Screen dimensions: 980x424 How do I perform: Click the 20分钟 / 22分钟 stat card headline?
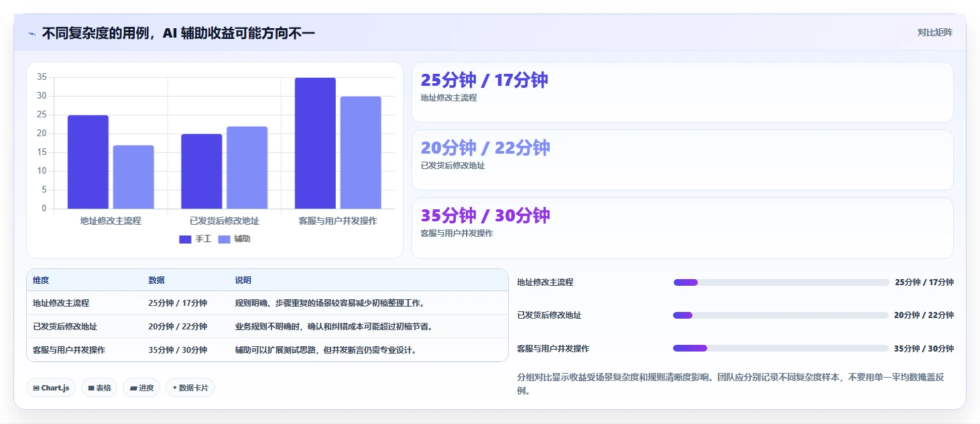(485, 148)
